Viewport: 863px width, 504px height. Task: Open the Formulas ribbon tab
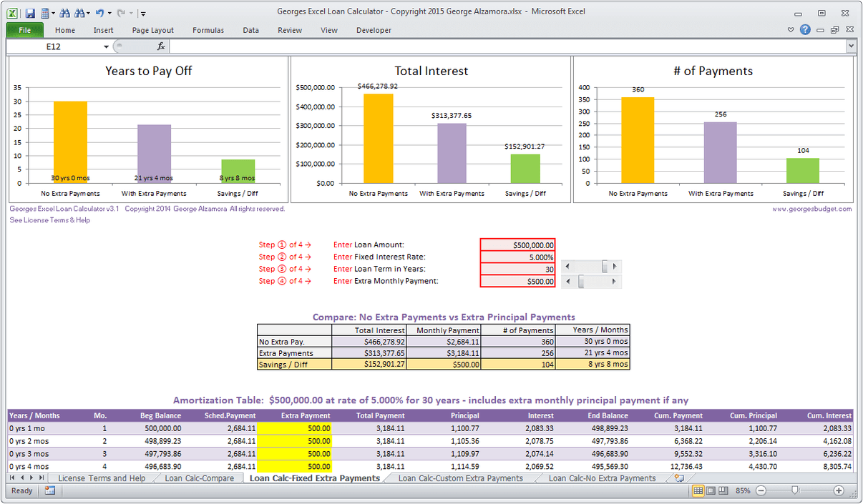point(208,30)
